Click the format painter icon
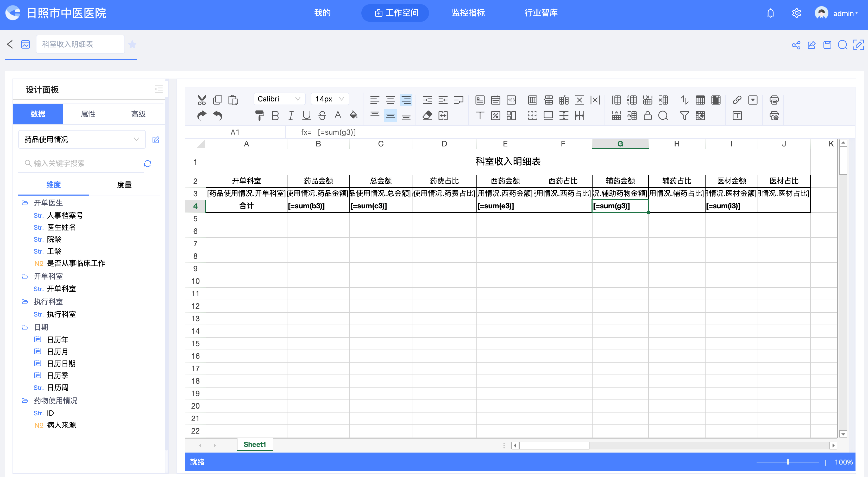Screen dimensions: 868x477 (260, 115)
